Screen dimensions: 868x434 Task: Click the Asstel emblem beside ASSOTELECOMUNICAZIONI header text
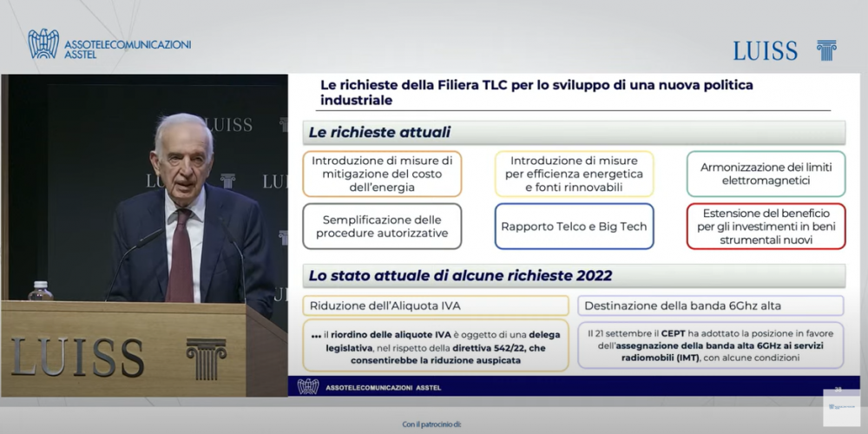pos(43,44)
